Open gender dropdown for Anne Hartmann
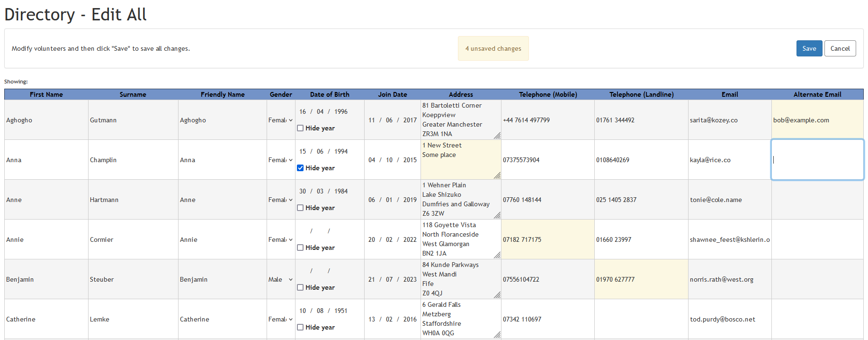Screen dimensions: 868x340 coord(281,200)
